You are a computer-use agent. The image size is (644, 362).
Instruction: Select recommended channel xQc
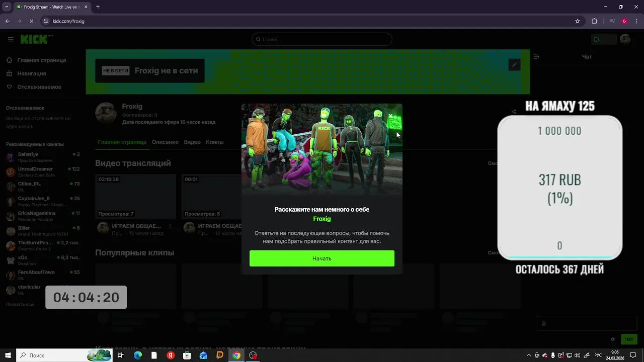(x=43, y=260)
